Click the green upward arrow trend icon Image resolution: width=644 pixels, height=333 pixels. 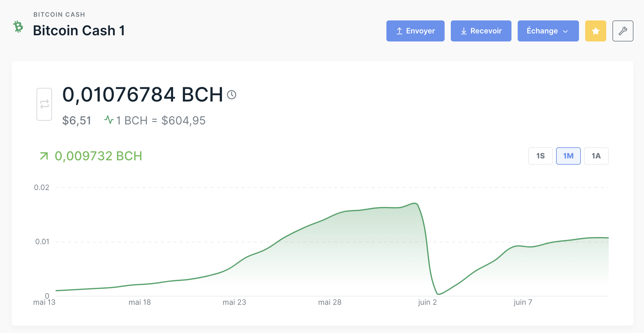point(44,156)
